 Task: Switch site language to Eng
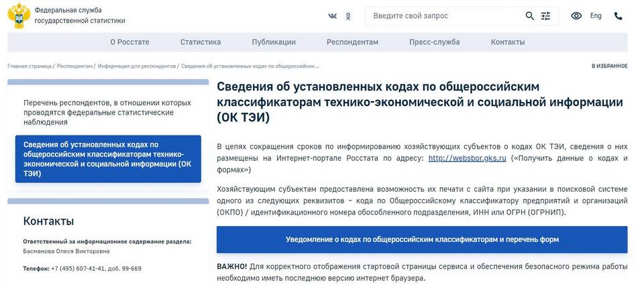tap(596, 16)
